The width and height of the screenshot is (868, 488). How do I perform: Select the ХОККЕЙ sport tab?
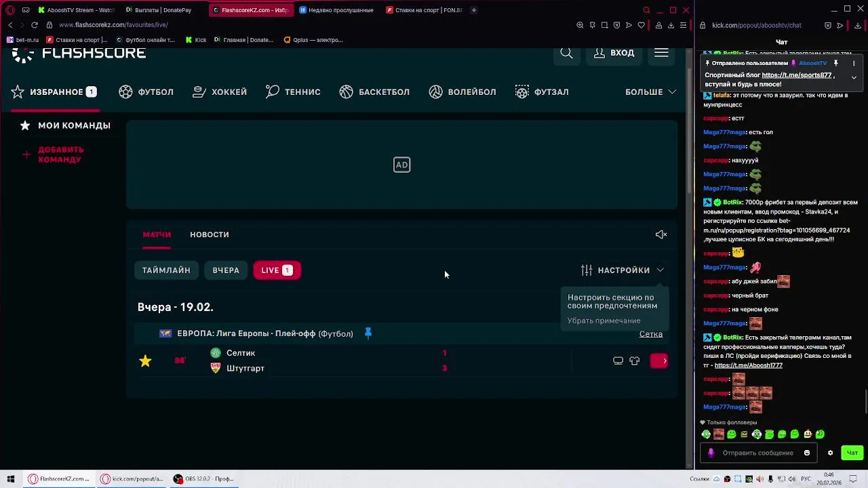coord(220,91)
